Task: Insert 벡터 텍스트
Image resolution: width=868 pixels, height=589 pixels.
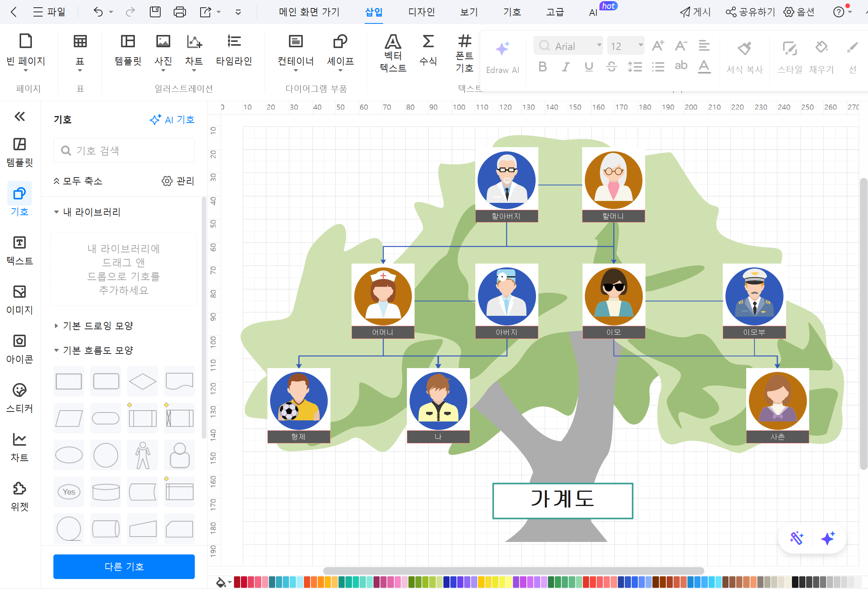Action: click(x=393, y=53)
